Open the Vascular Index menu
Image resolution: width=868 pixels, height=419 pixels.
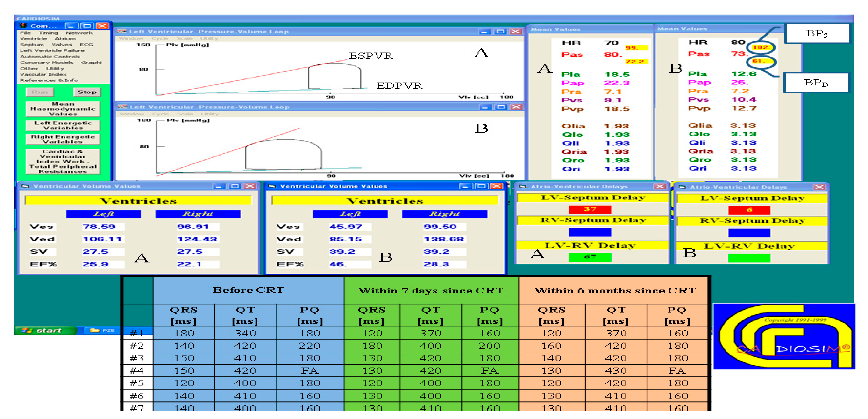pos(43,74)
